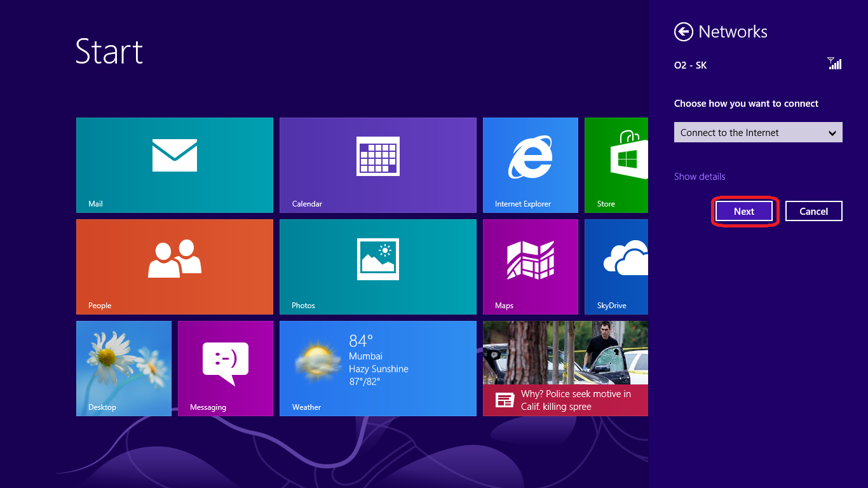
Task: Click the back arrow beside Networks
Action: [x=684, y=32]
